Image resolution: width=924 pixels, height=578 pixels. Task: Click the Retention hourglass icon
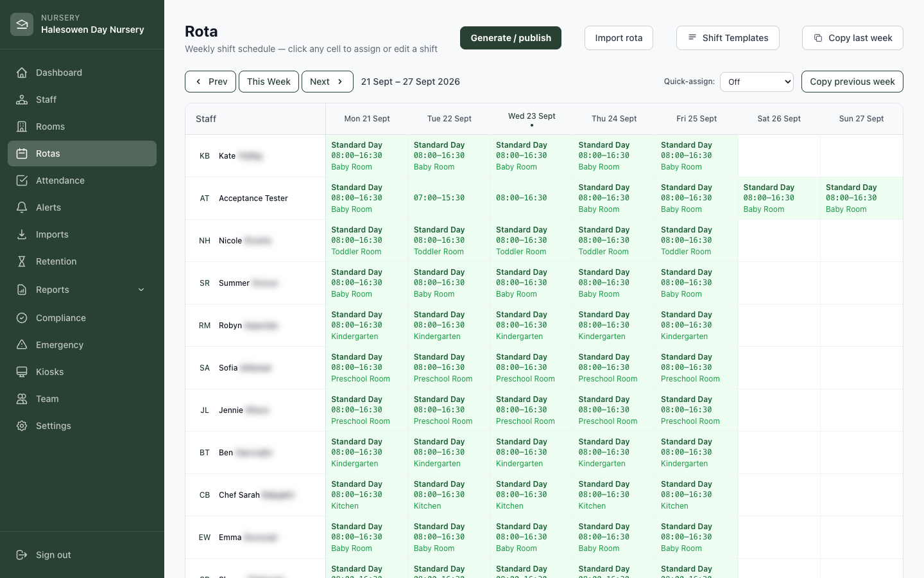tap(22, 261)
